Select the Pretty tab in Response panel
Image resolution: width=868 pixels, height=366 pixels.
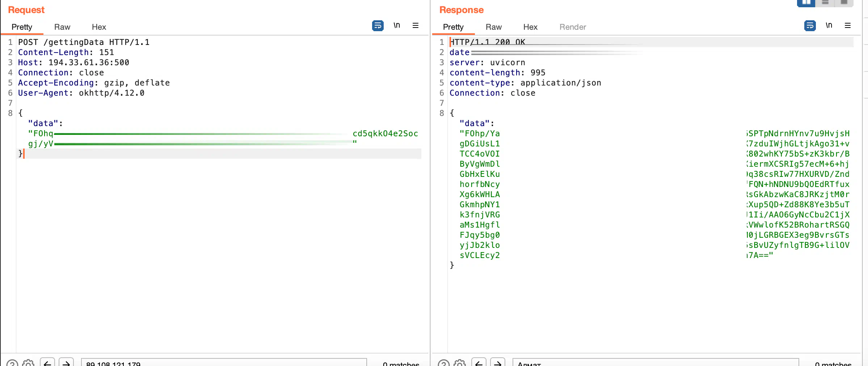point(453,27)
